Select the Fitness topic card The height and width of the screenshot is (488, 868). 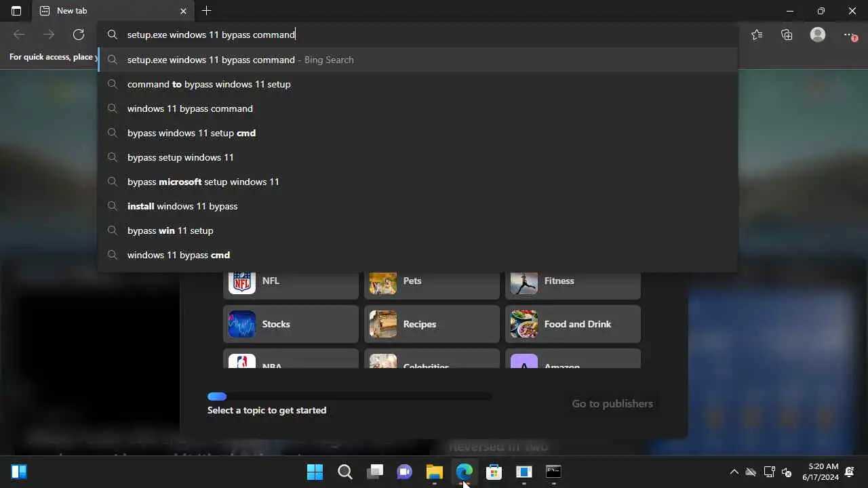pos(573,285)
